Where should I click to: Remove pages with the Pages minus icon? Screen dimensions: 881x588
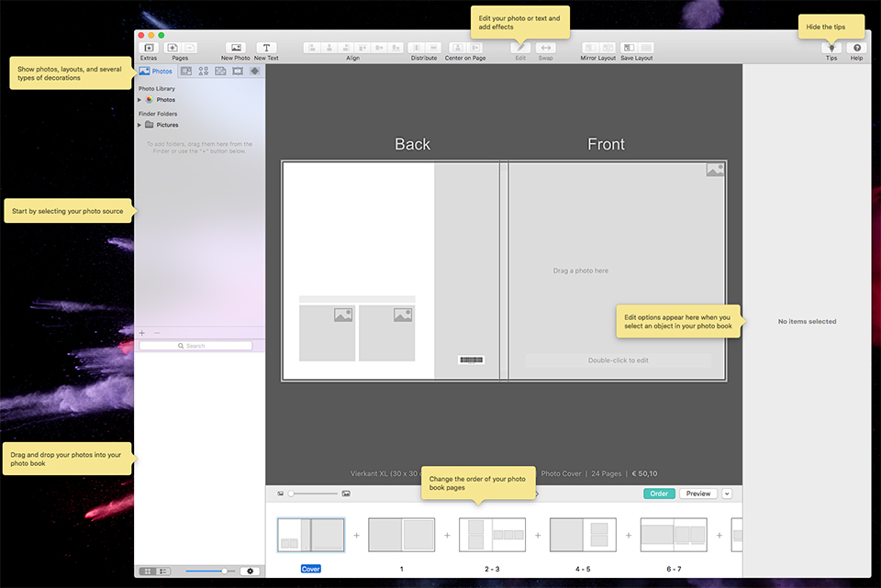coord(190,48)
